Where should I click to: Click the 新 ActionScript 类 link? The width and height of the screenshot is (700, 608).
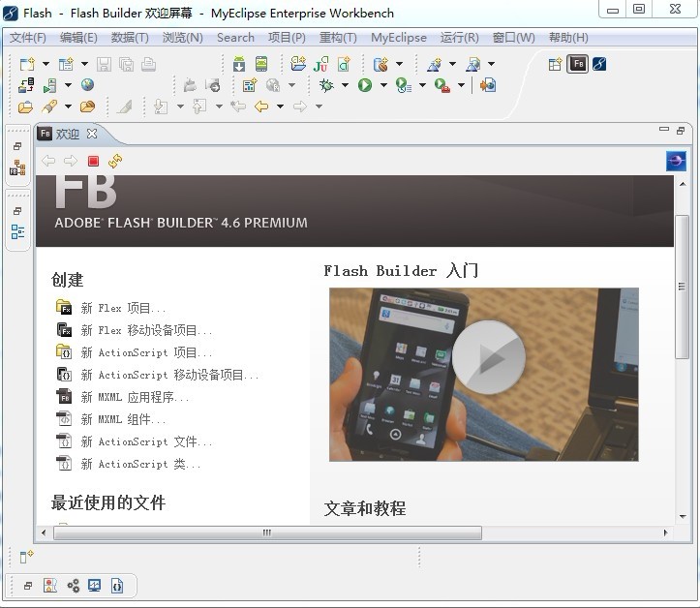tap(140, 464)
